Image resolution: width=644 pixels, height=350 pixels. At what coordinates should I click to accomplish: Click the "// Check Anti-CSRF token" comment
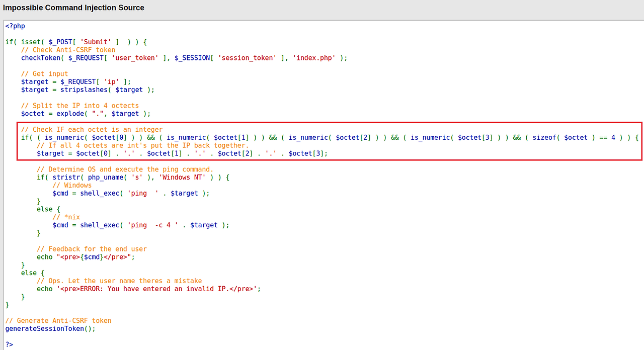[68, 50]
